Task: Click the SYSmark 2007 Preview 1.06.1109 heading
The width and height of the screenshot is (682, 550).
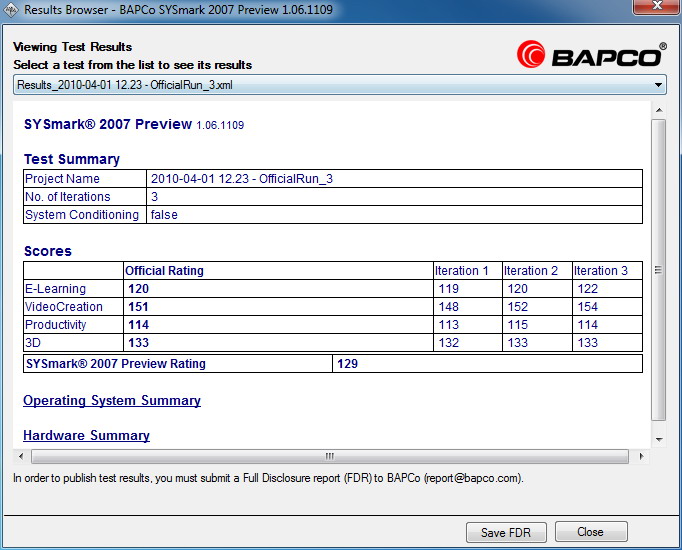Action: tap(134, 124)
